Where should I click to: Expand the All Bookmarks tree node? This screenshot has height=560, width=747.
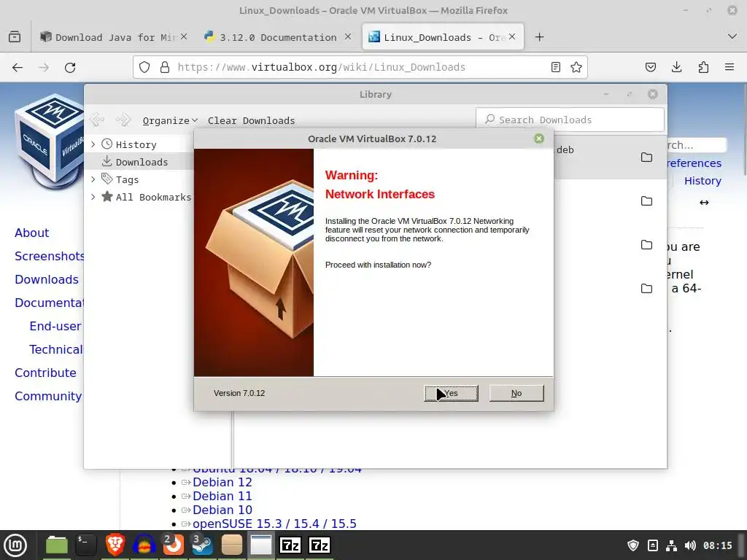(x=93, y=197)
